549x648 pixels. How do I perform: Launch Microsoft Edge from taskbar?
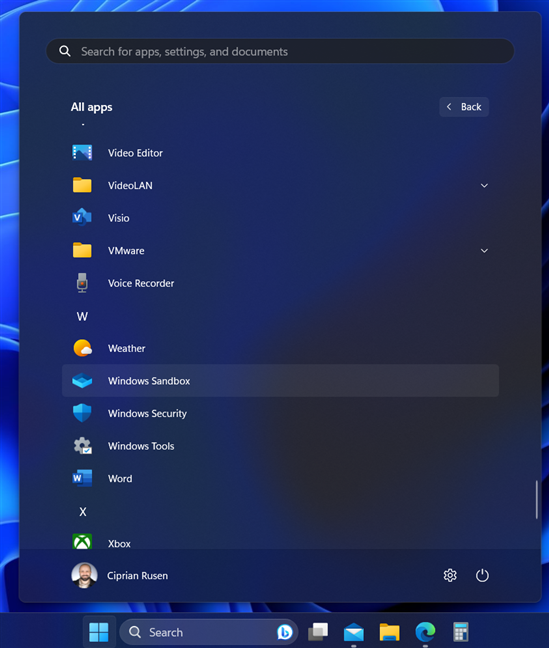coord(425,632)
